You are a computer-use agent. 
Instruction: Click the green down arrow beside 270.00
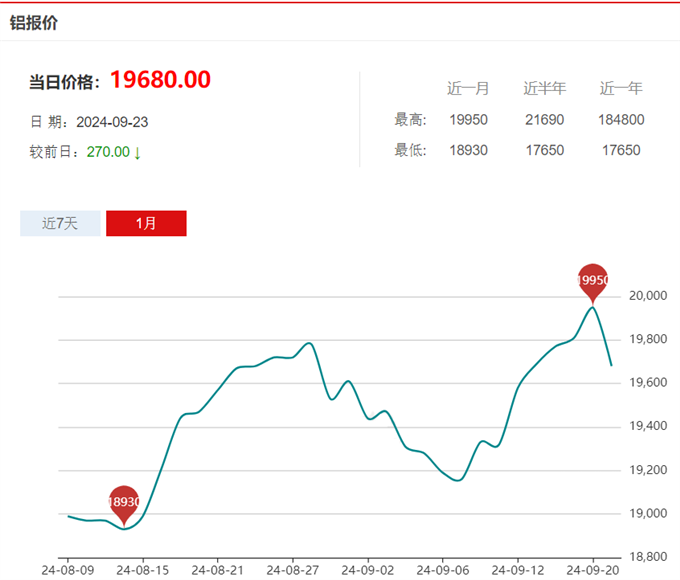click(x=138, y=153)
